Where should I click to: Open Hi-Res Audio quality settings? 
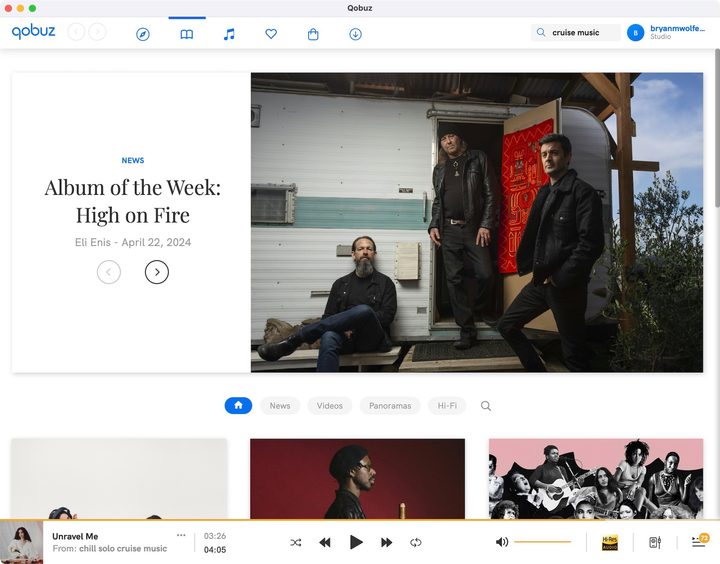[x=610, y=542]
